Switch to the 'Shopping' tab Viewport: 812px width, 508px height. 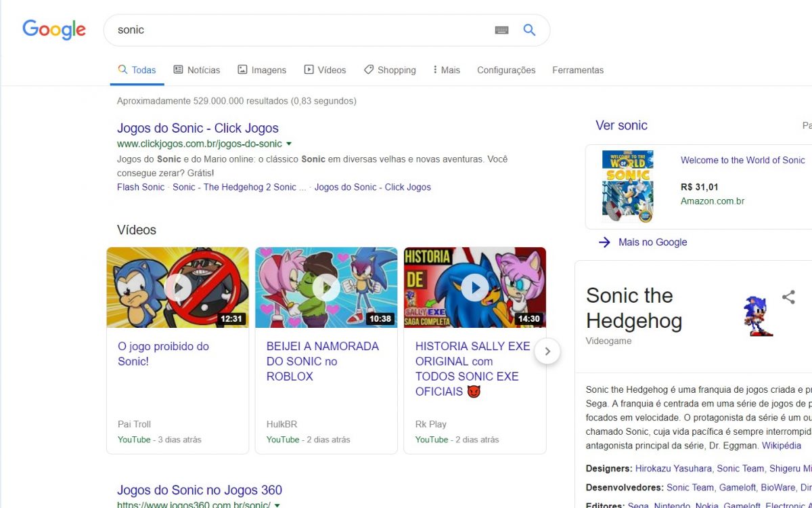390,70
